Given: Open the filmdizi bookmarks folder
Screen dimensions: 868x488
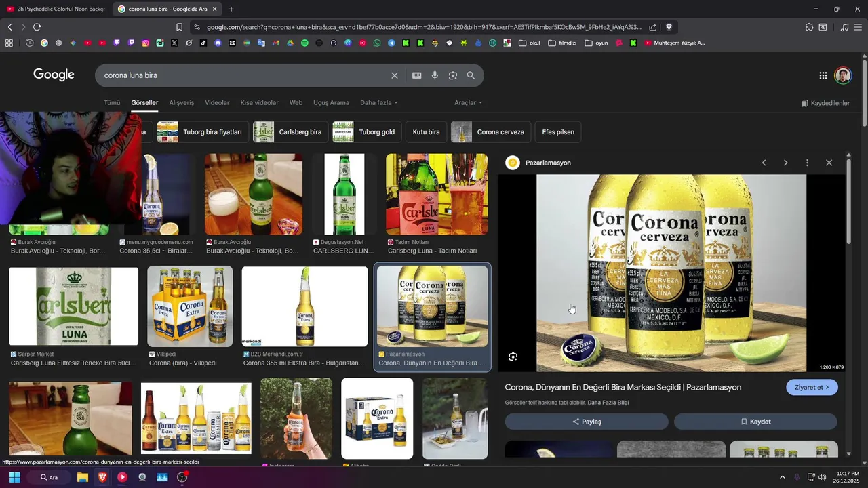Looking at the screenshot, I should coord(562,43).
